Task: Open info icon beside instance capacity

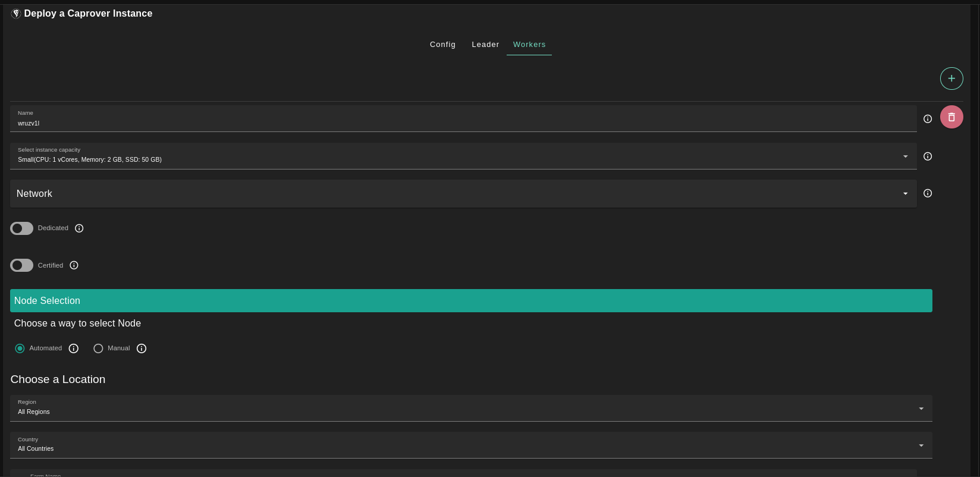Action: pos(928,156)
